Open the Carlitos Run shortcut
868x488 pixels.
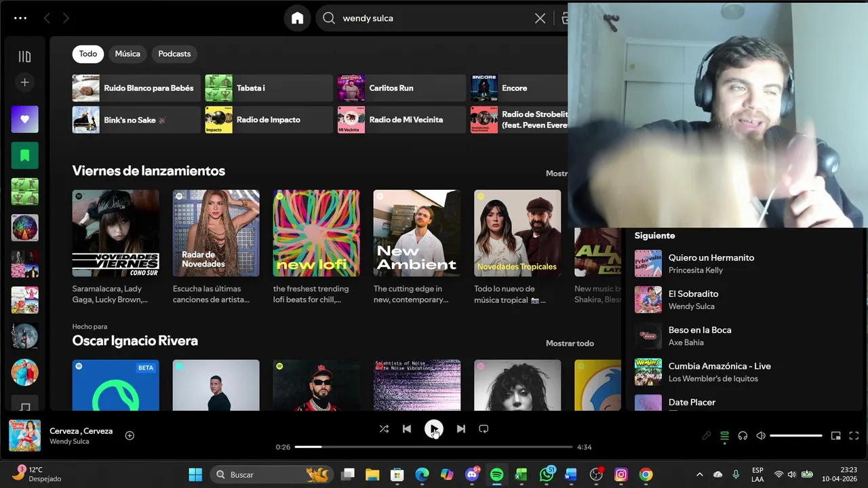401,88
